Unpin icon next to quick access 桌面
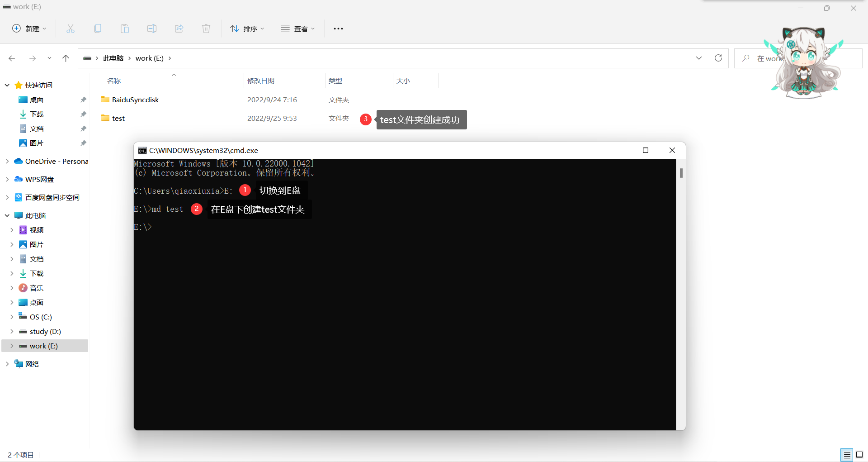The height and width of the screenshot is (462, 868). click(83, 100)
